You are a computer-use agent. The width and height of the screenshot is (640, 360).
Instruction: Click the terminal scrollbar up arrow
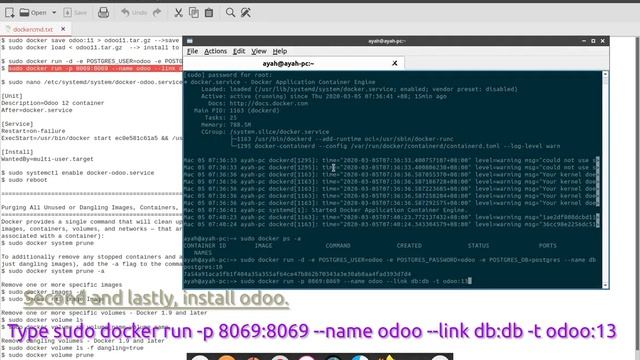605,74
